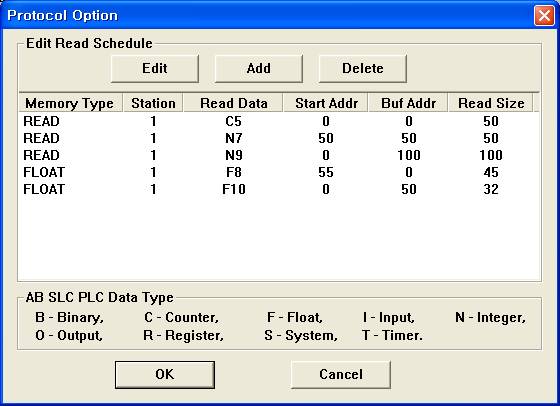Confirm with the OK button

(165, 374)
